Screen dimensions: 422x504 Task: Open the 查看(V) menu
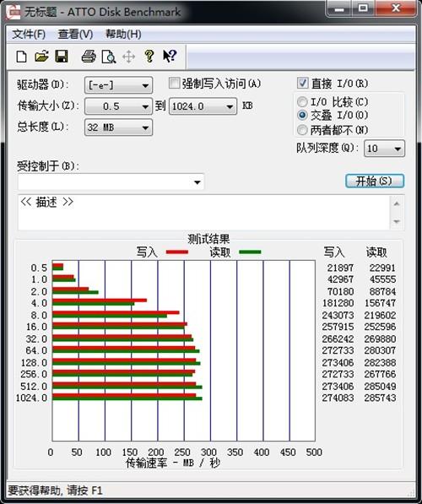pyautogui.click(x=75, y=34)
